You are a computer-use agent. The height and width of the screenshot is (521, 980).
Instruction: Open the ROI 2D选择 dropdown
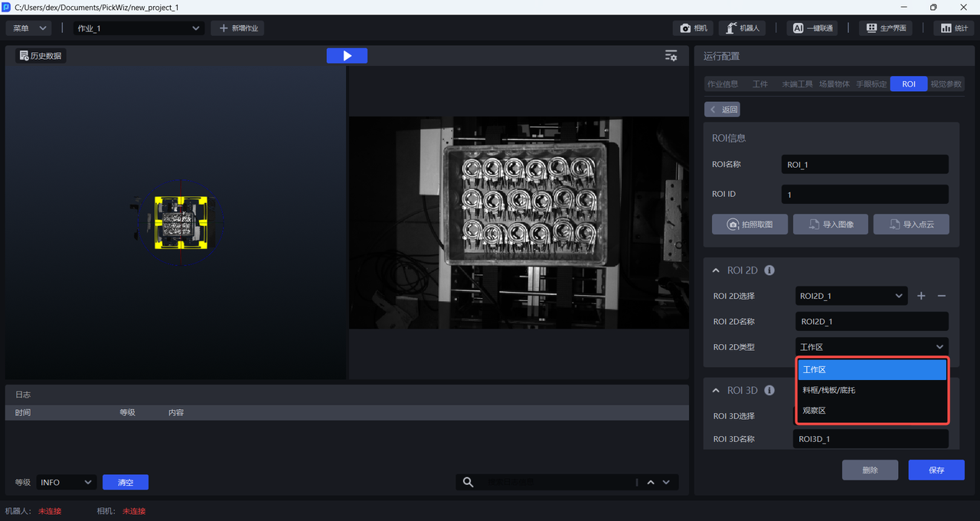click(x=851, y=296)
